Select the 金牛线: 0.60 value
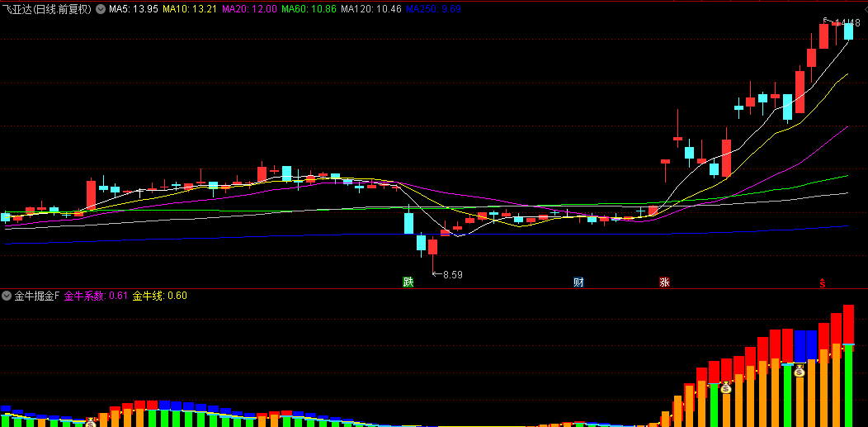Image resolution: width=868 pixels, height=427 pixels. [159, 296]
